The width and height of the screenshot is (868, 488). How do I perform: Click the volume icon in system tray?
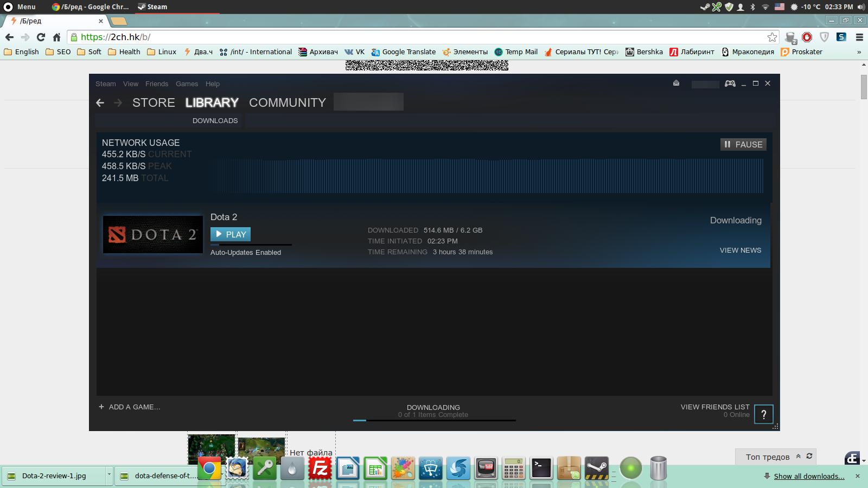860,7
